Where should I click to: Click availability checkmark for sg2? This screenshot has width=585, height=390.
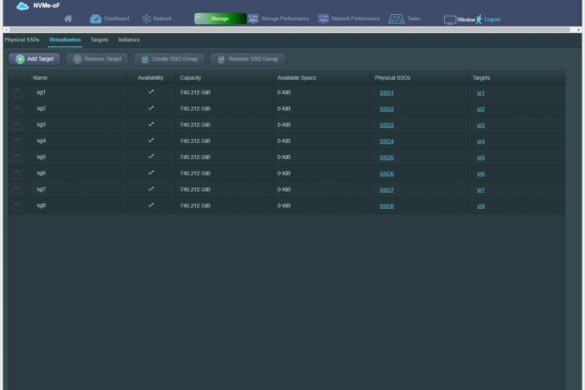point(151,108)
